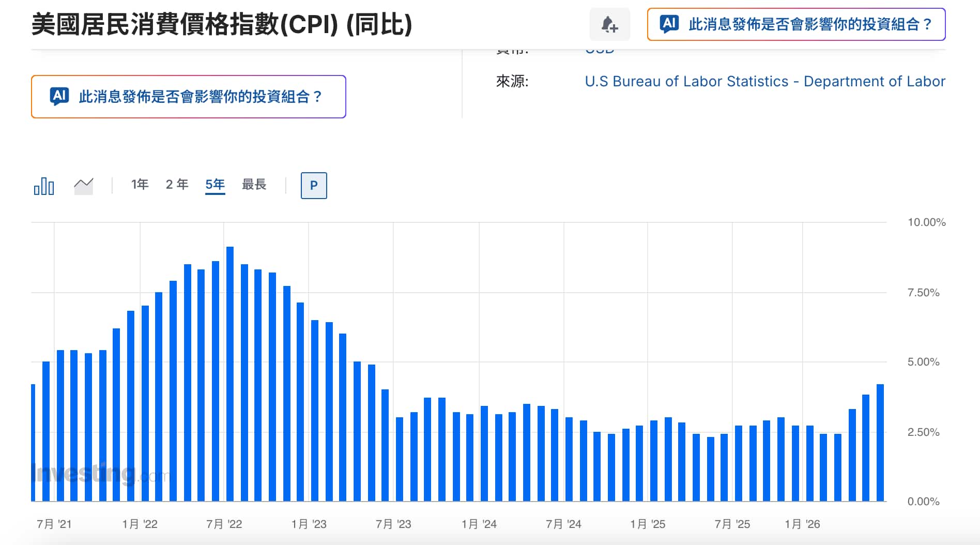Toggle the P preliminary marker button
980x545 pixels.
(314, 185)
